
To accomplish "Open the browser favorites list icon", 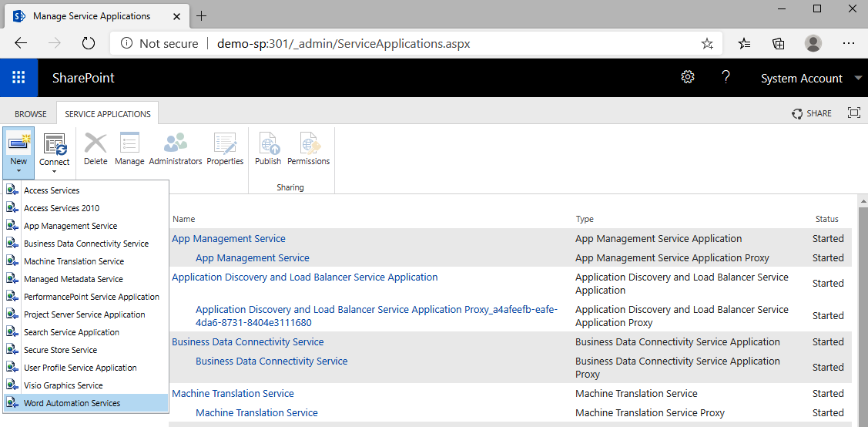I will point(745,44).
